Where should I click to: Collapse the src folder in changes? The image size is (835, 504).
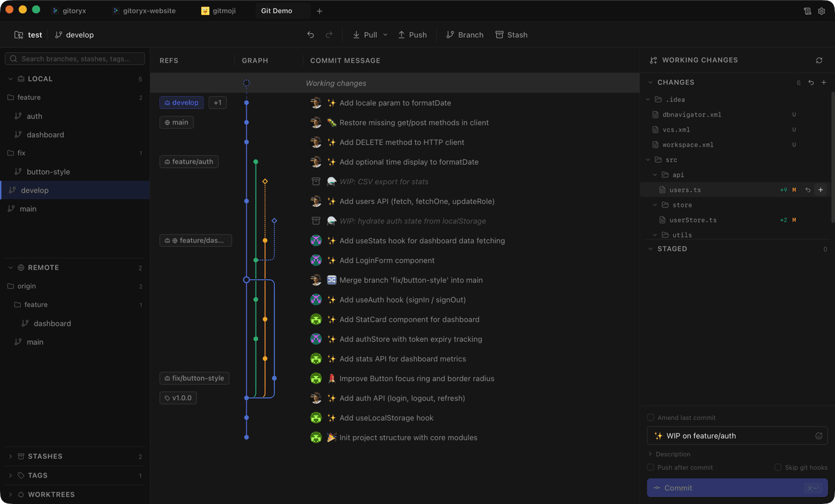(648, 160)
